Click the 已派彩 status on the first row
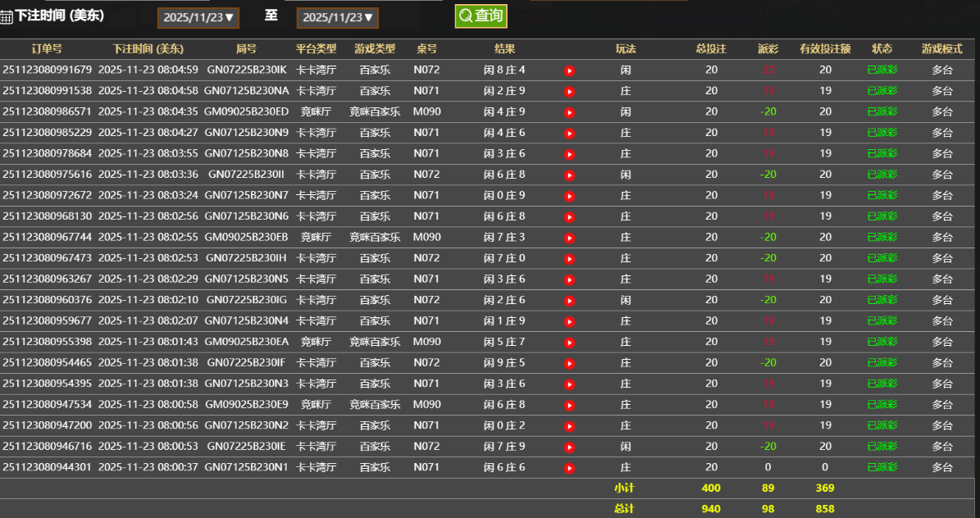The height and width of the screenshot is (518, 980). coord(882,70)
